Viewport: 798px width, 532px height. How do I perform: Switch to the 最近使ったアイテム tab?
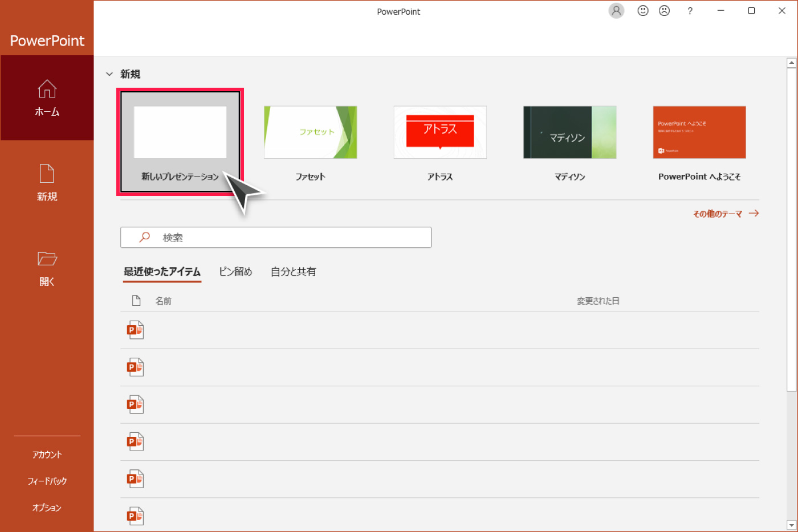tap(162, 272)
